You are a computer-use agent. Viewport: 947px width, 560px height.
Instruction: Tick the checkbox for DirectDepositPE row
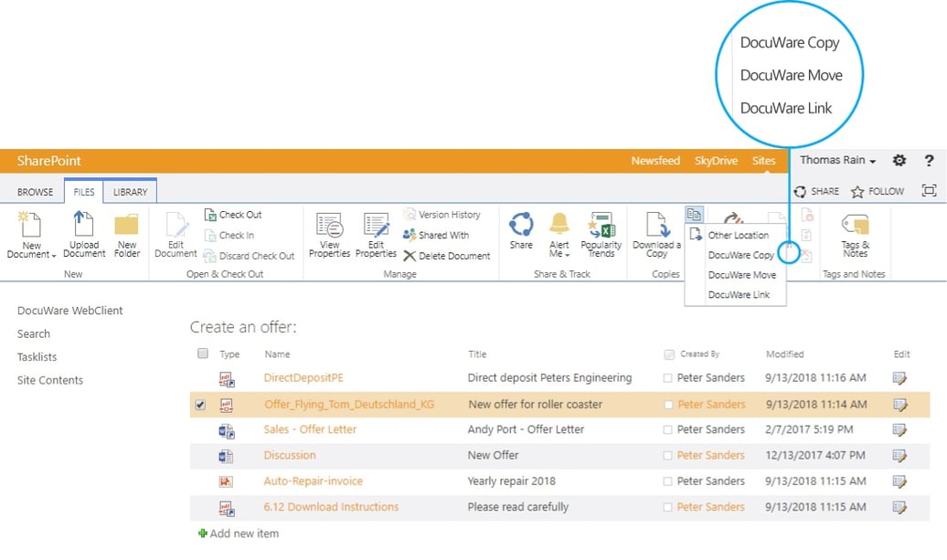tap(202, 378)
